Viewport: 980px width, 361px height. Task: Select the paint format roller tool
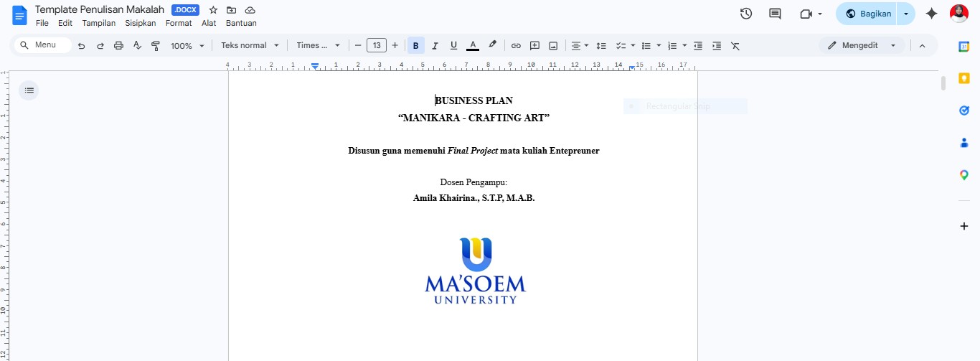pyautogui.click(x=156, y=45)
